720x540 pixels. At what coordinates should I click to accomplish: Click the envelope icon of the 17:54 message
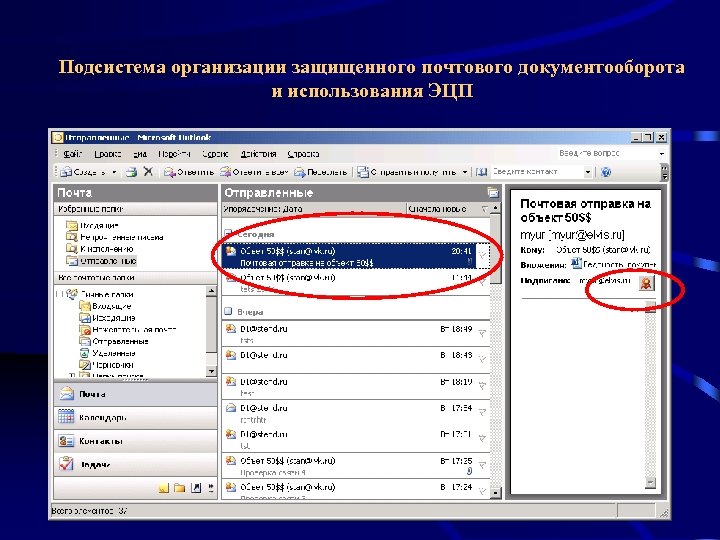point(231,408)
